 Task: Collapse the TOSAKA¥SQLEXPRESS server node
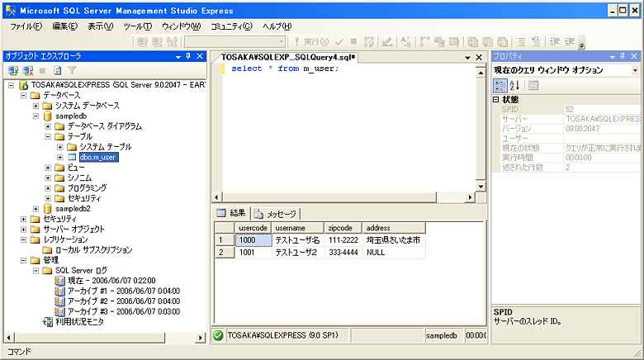12,85
